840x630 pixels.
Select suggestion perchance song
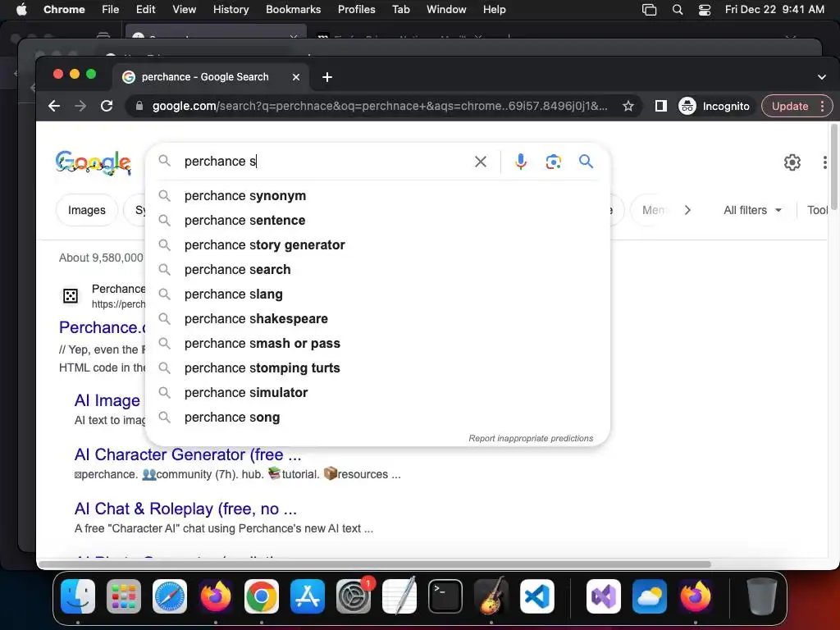click(377, 418)
